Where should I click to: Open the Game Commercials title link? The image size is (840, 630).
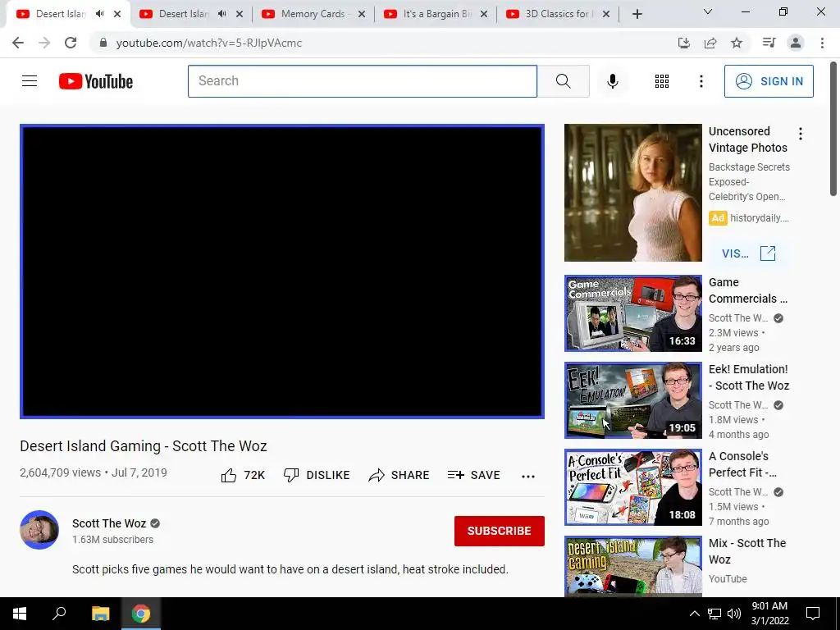748,290
